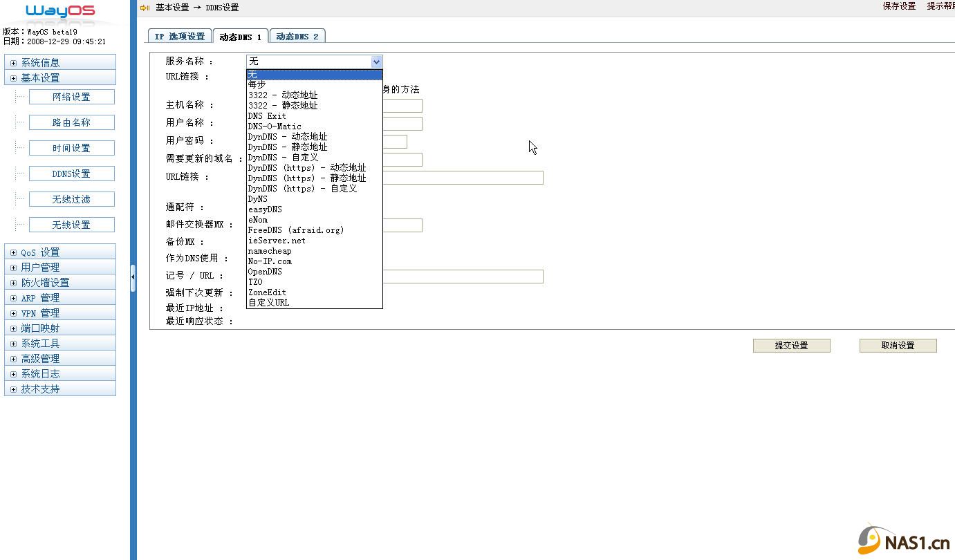Open the DDNS设置 page
955x560 pixels.
point(72,174)
